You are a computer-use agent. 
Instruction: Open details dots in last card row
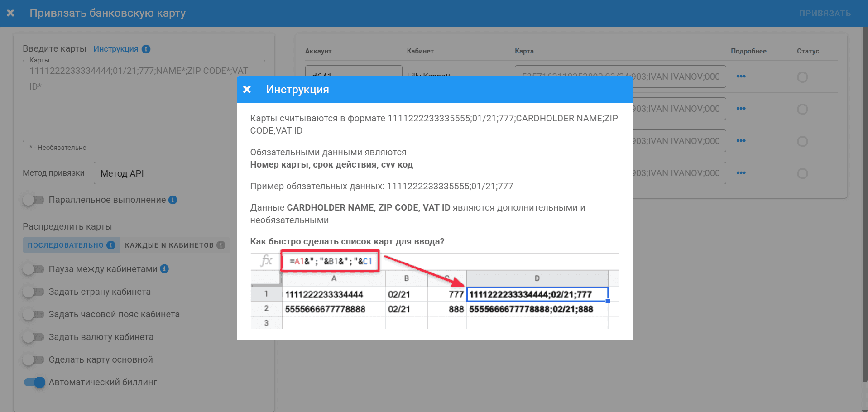pyautogui.click(x=741, y=173)
